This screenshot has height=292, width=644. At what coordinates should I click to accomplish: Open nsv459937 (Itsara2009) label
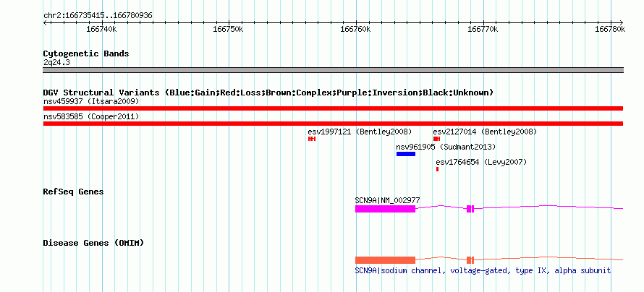(91, 101)
